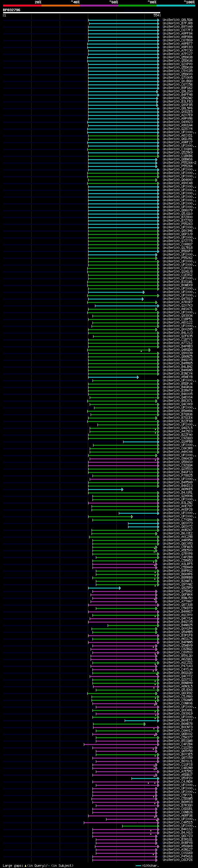
Task: Click the short cyan alignment bar for UniRef100_A5AEY8
Action: click(113, 377)
